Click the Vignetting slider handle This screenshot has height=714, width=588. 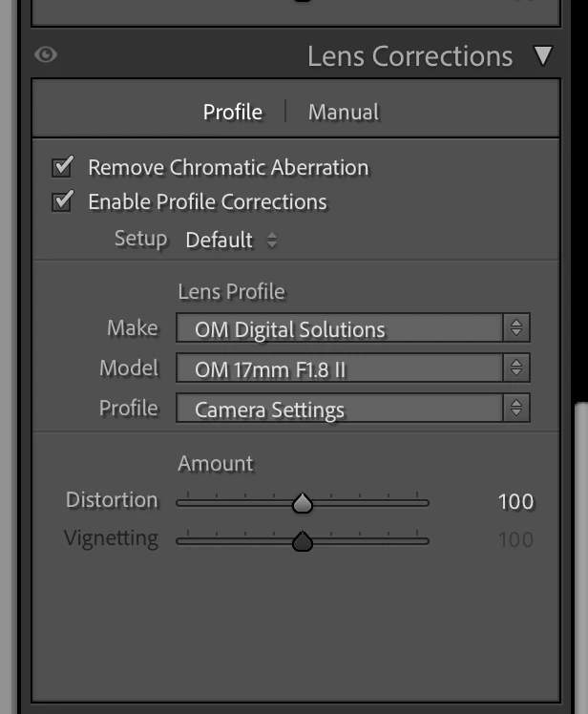coord(303,541)
